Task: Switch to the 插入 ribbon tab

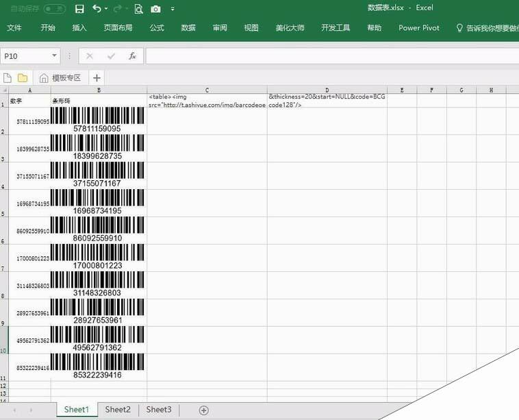Action: pyautogui.click(x=79, y=28)
